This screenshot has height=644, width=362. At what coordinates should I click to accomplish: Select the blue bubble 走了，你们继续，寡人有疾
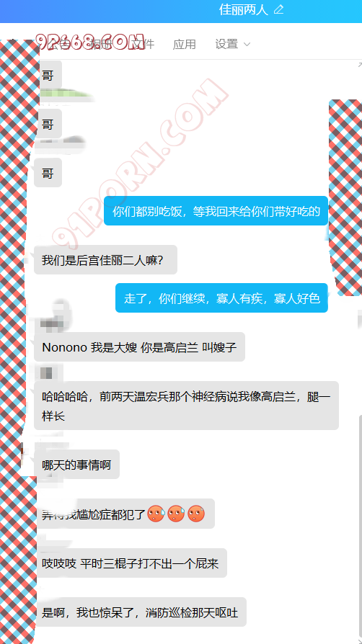point(221,298)
